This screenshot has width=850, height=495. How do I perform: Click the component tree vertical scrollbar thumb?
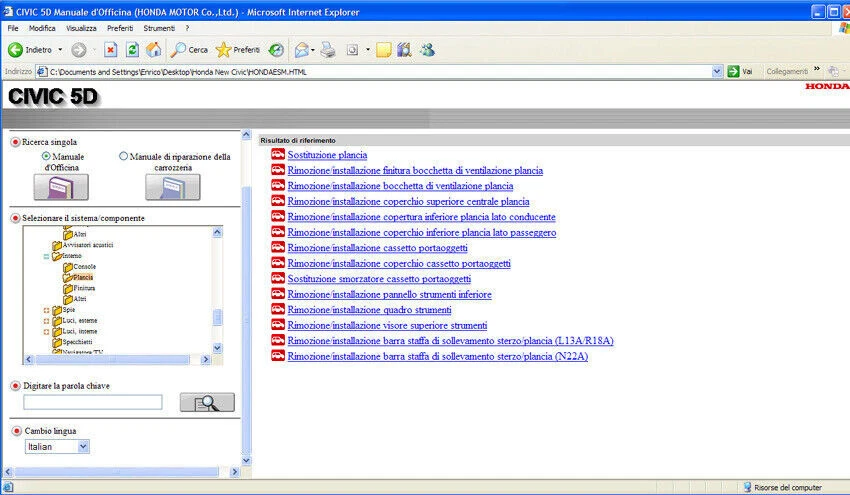(x=217, y=317)
